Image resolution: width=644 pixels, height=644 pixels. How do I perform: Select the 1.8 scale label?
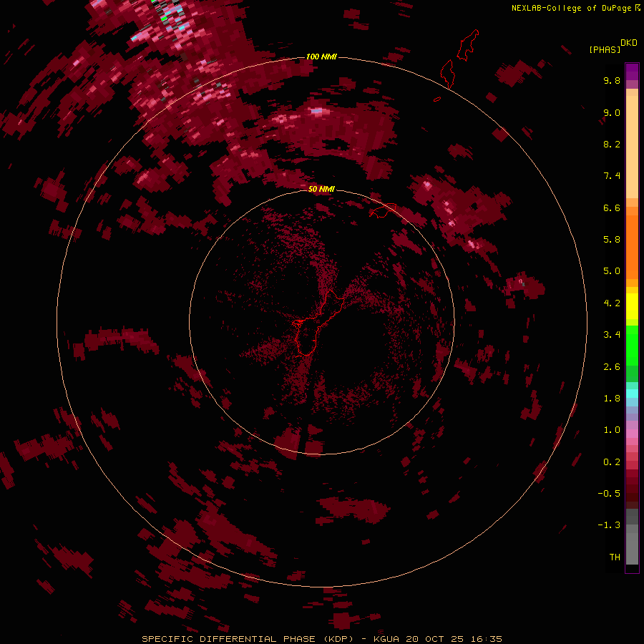pyautogui.click(x=612, y=399)
